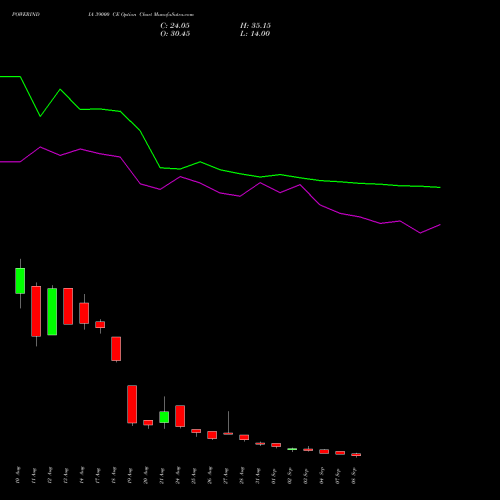Click the red candlestick for 13 Aug

pyautogui.click(x=68, y=306)
